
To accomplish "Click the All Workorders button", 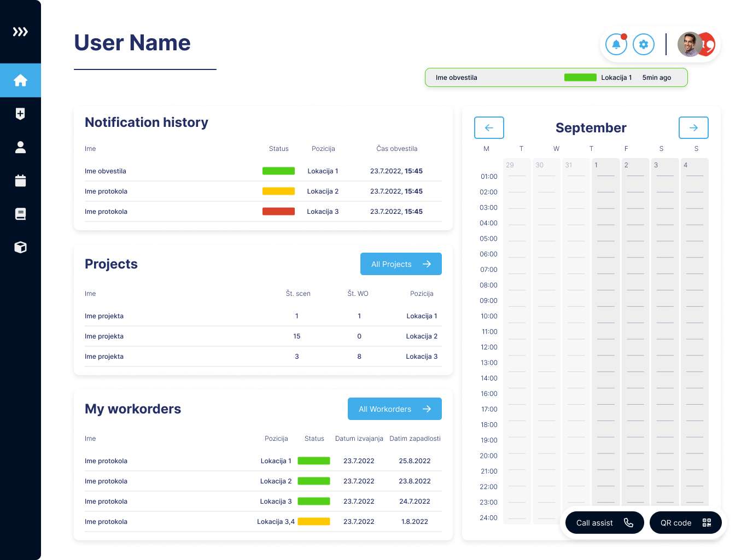I will pos(394,409).
